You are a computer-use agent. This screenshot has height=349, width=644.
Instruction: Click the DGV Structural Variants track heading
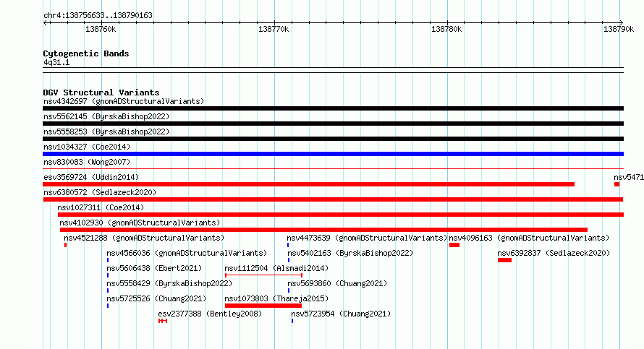[x=101, y=92]
